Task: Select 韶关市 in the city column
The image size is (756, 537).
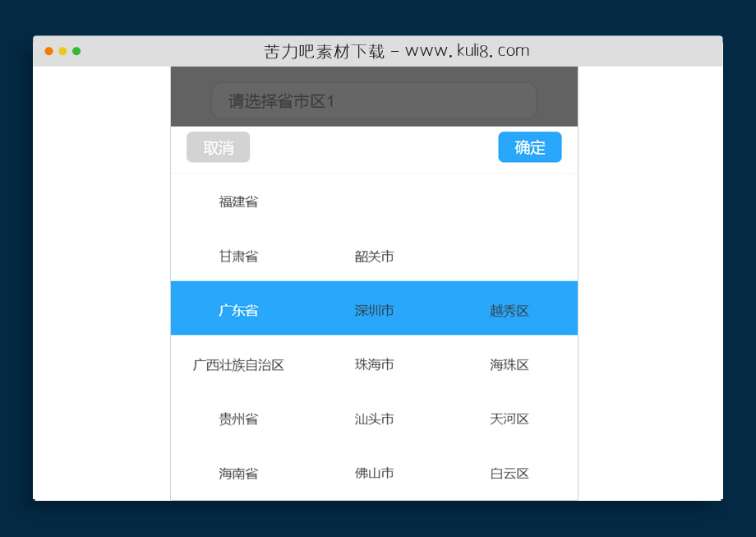Action: tap(374, 256)
